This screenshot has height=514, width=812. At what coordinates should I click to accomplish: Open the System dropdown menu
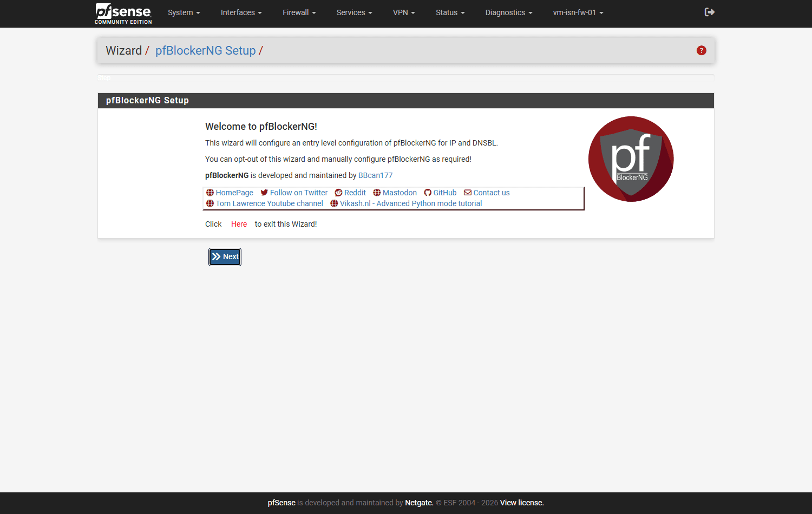(184, 12)
